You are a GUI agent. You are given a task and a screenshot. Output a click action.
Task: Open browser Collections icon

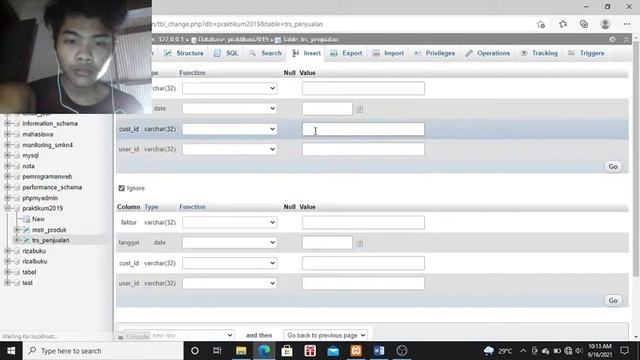(x=584, y=24)
